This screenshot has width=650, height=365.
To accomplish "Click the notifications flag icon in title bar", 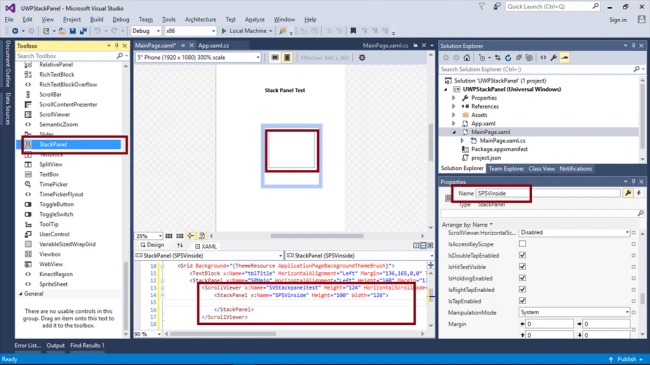I will [481, 7].
